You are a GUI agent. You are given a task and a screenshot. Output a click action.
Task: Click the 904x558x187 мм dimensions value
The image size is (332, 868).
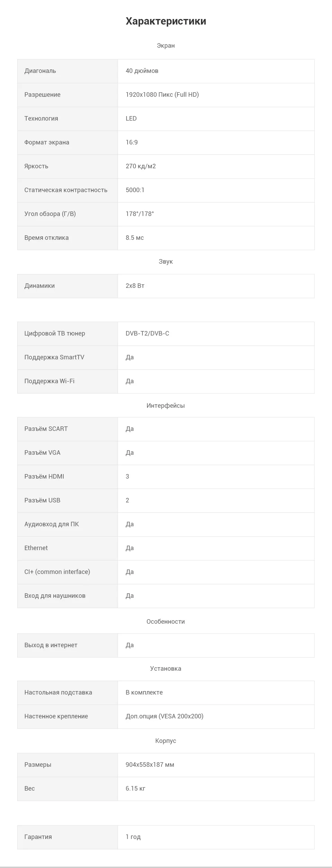pos(150,765)
